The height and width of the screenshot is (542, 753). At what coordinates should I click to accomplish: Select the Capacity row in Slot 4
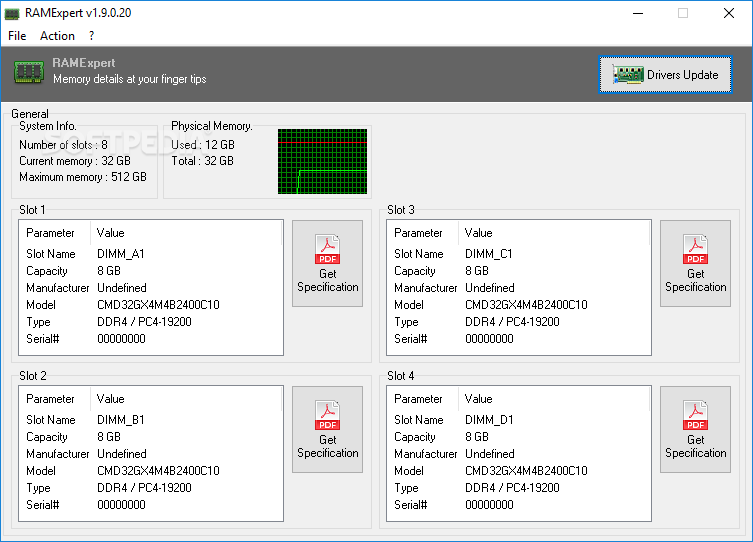click(x=518, y=437)
